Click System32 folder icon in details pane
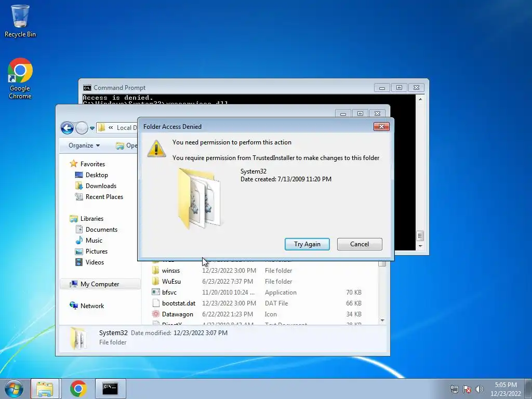Image resolution: width=532 pixels, height=399 pixels. [78, 338]
